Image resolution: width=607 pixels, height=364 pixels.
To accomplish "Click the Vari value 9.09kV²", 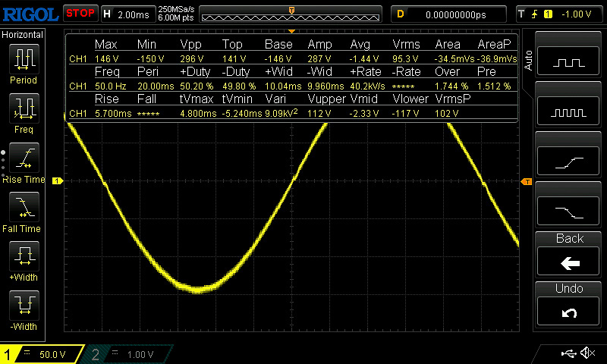I will point(281,113).
